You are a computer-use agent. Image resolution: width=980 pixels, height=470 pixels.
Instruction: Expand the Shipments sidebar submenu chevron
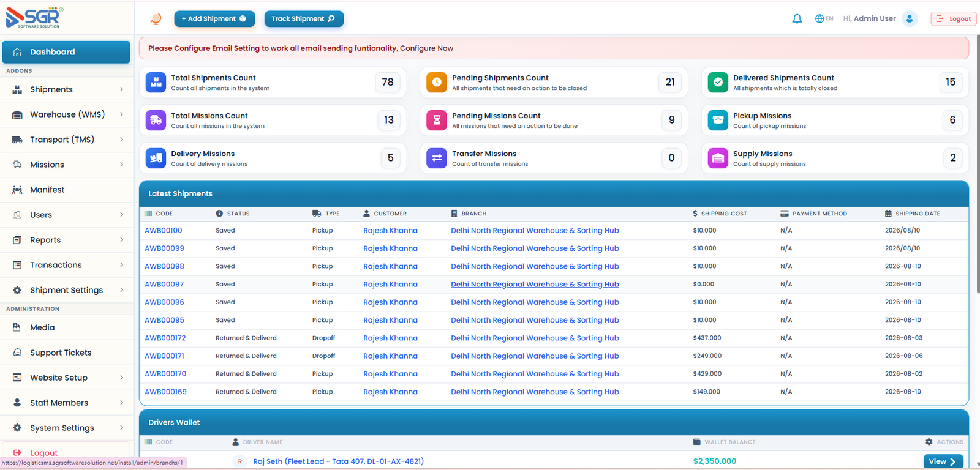pos(122,89)
